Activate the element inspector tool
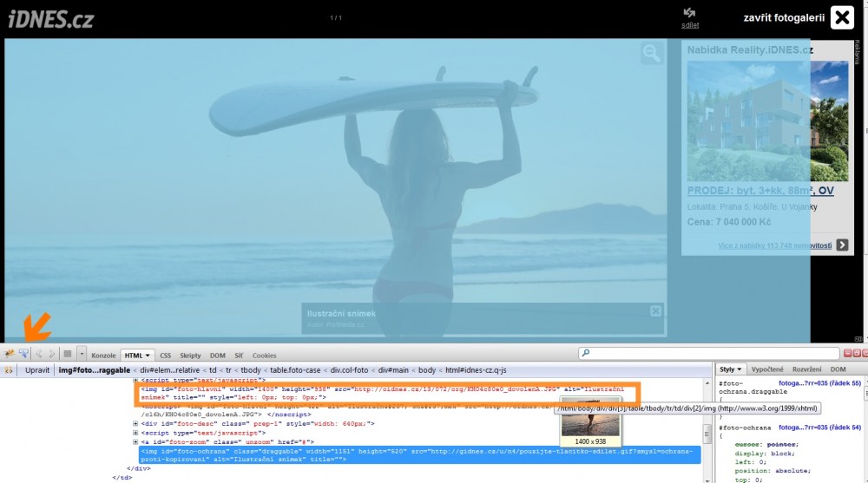 click(24, 354)
